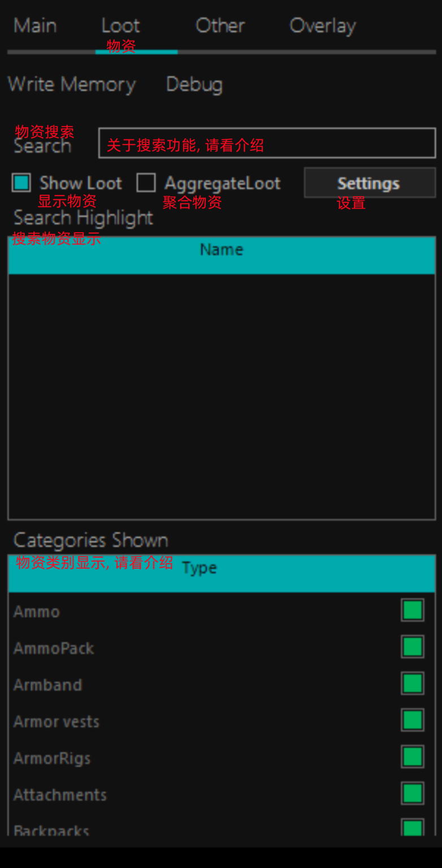Untick the Armor vests category checkbox
This screenshot has width=442, height=868.
point(413,721)
